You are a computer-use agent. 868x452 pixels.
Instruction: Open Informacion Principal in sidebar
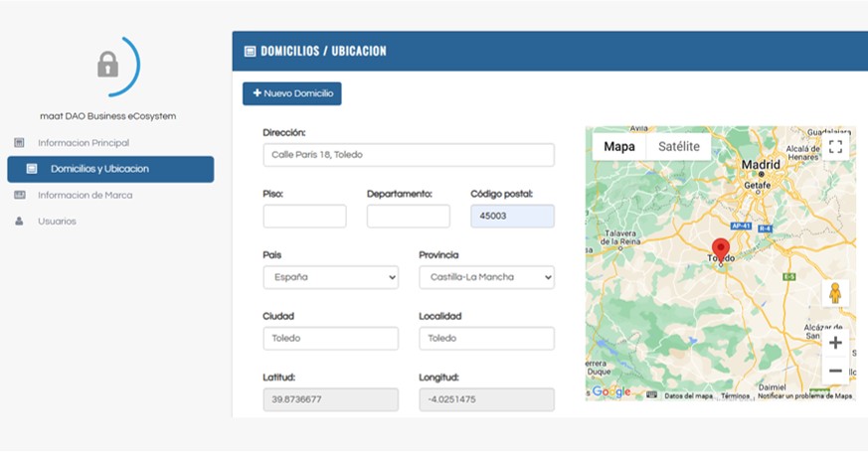click(x=84, y=143)
